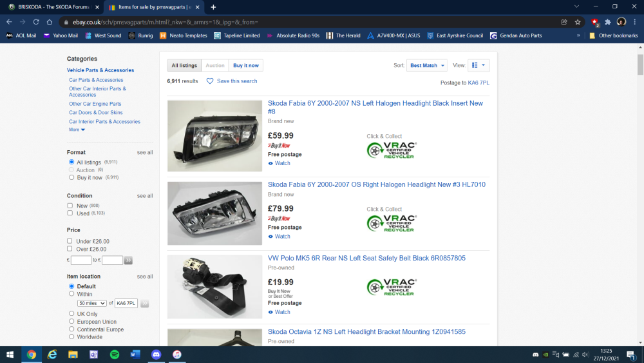
Task: Open the Windows notification center
Action: click(631, 355)
